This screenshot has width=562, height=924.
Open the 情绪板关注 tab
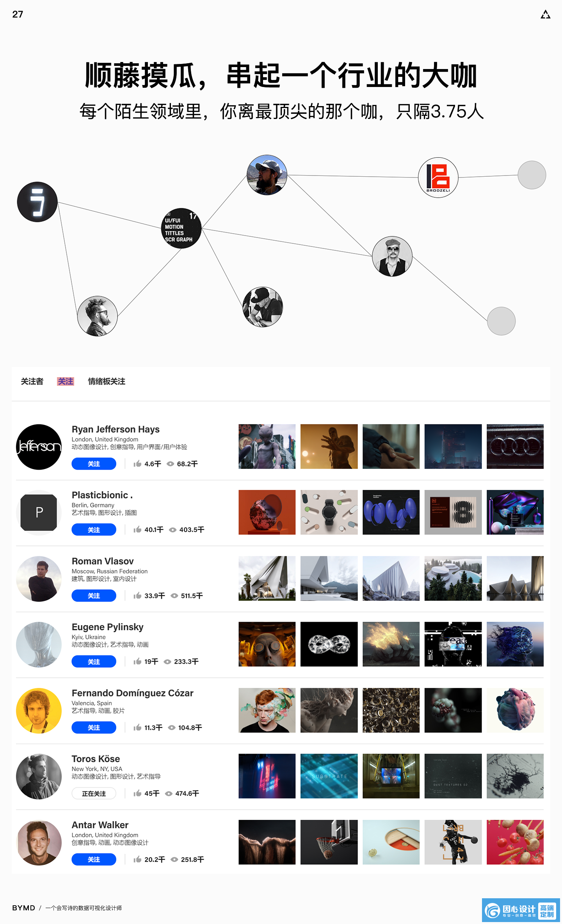point(107,381)
